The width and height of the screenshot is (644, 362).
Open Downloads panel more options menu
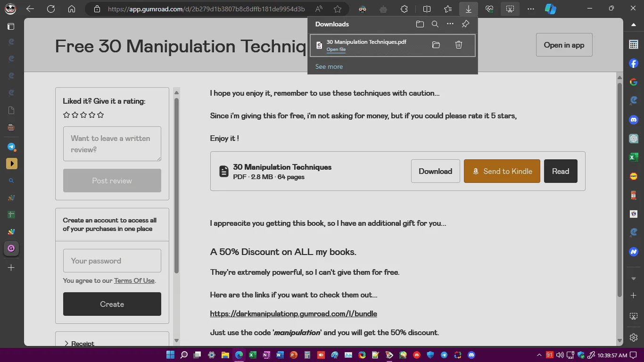pyautogui.click(x=450, y=24)
